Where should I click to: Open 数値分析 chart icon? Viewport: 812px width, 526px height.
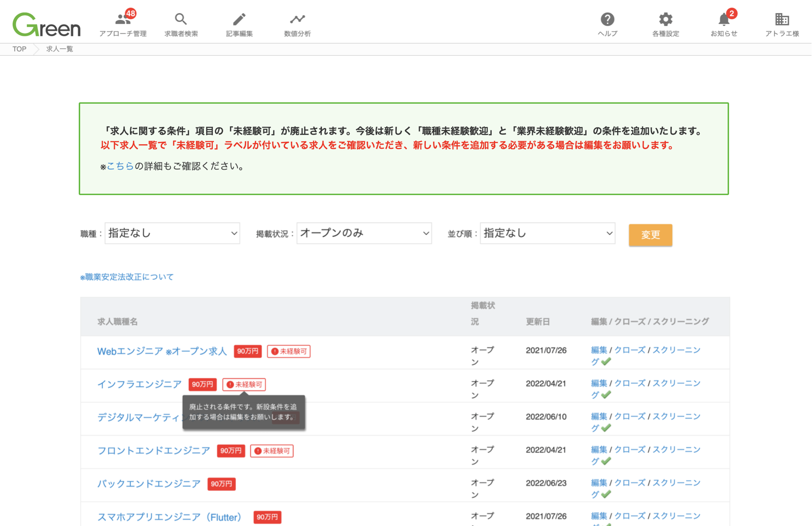297,19
